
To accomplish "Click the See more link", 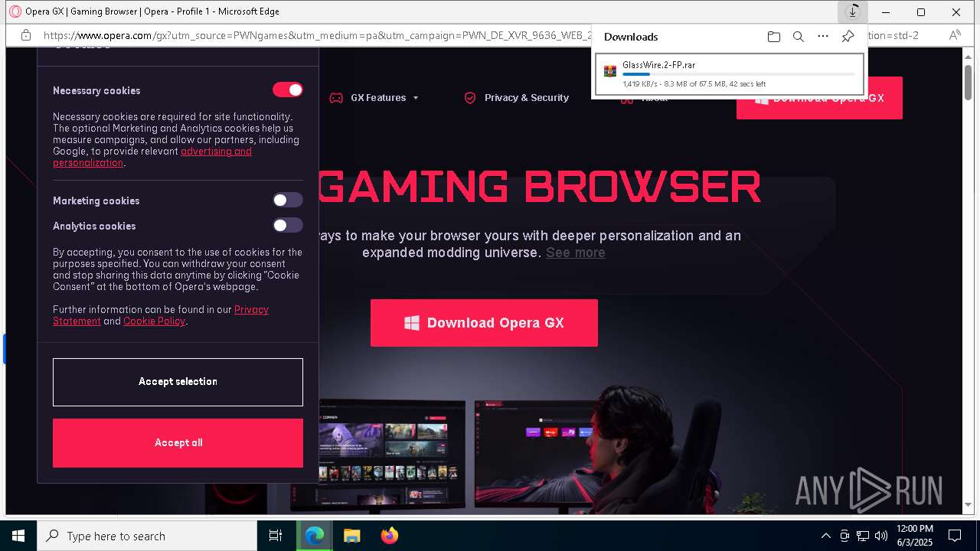I will tap(576, 253).
